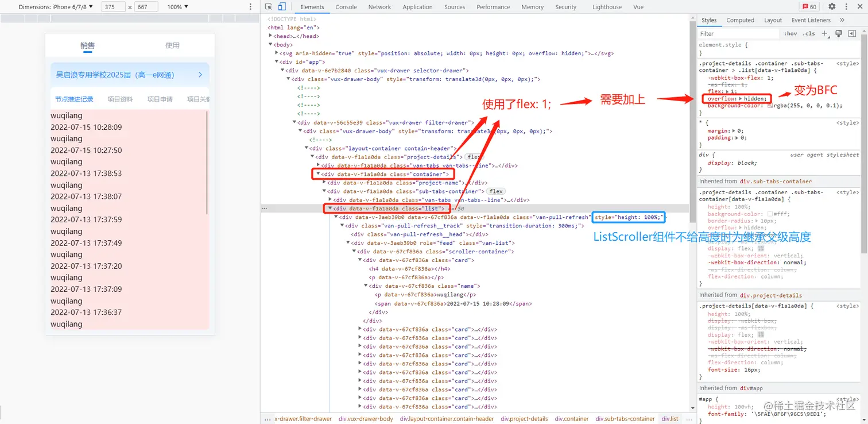Open style source link for #app rule

point(847,399)
